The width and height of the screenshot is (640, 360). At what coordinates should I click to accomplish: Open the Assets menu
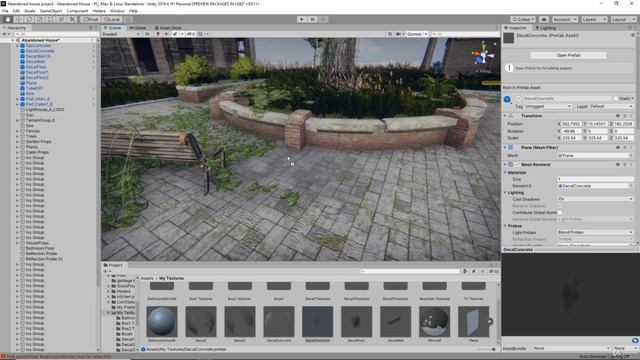click(29, 11)
